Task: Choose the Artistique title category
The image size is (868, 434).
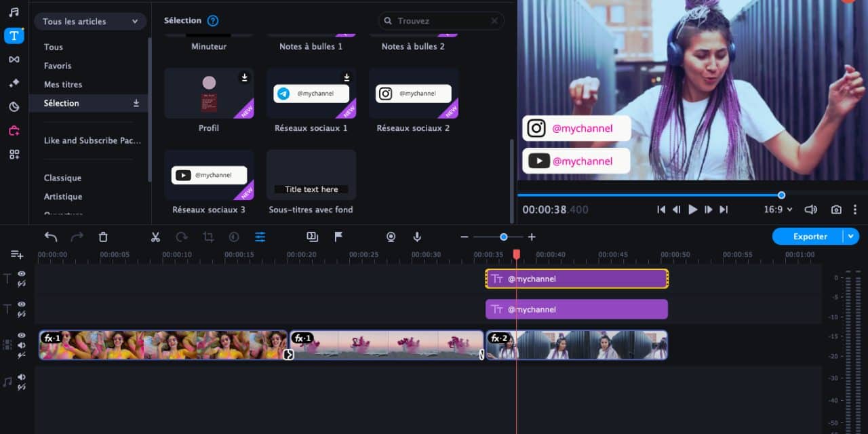Action: 63,197
